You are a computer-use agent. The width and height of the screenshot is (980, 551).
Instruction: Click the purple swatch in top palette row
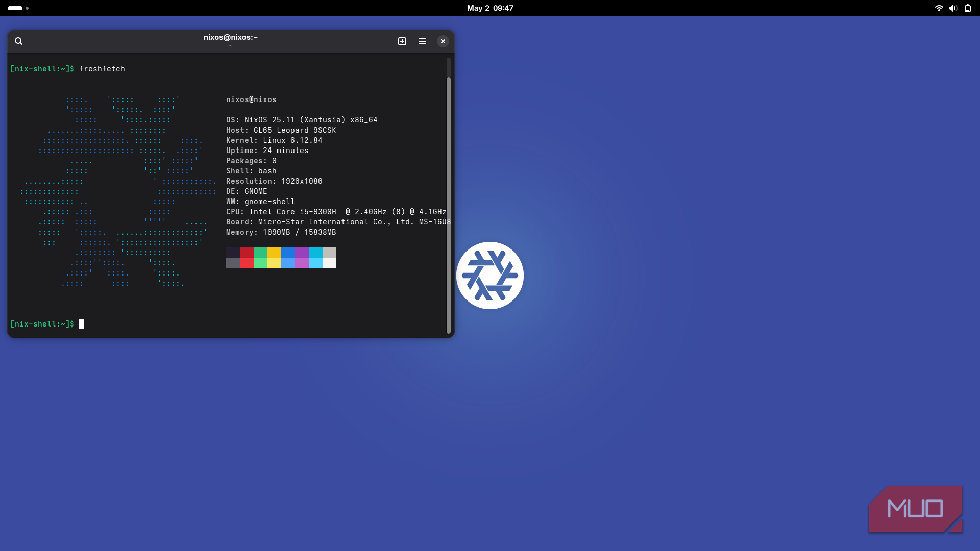302,253
